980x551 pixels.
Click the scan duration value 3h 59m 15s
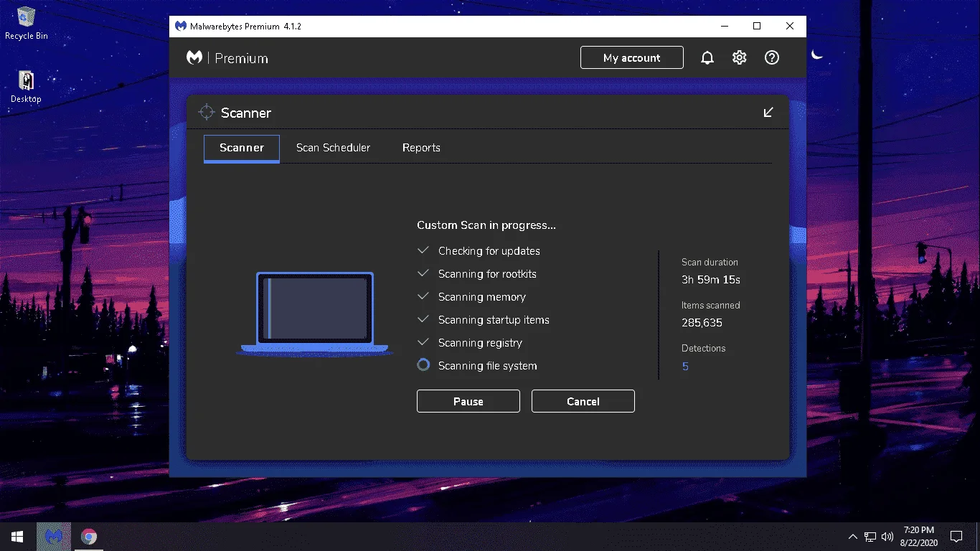711,280
